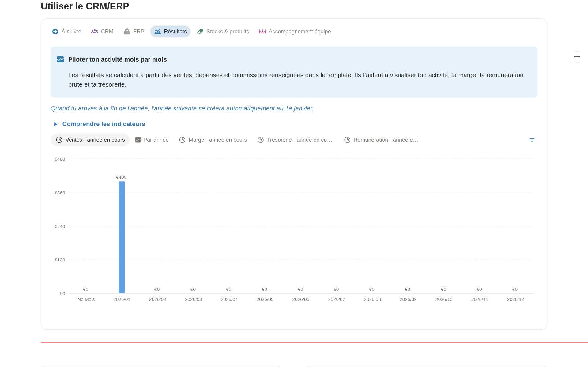
Task: Click the €400 bar value label
Action: (121, 177)
